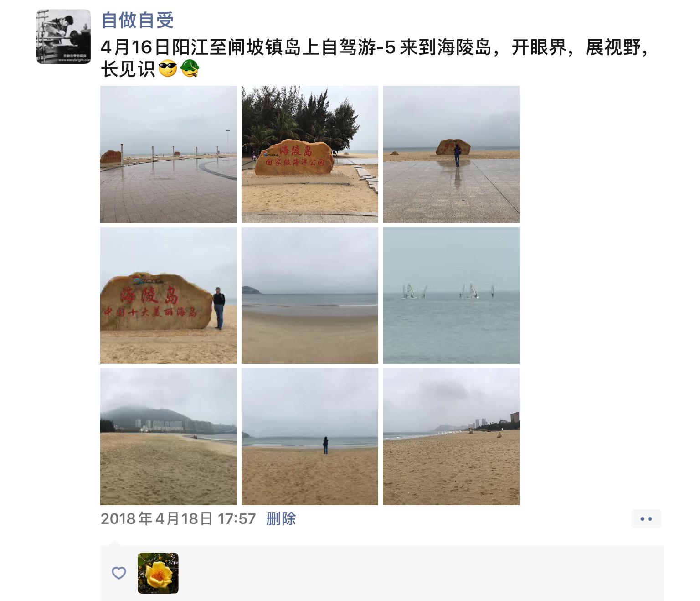The height and width of the screenshot is (601, 700).
Task: Click the gray likes bar area
Action: 382,573
